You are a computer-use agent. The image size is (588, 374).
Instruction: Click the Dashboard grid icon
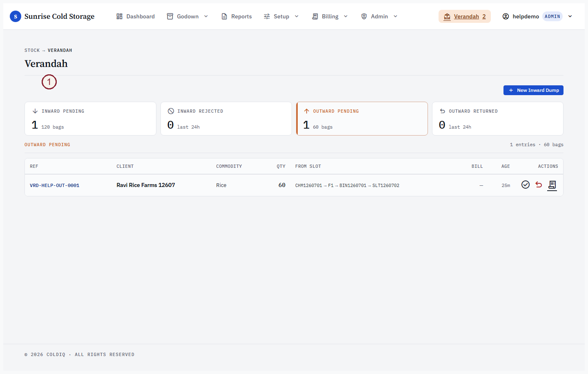click(x=119, y=16)
